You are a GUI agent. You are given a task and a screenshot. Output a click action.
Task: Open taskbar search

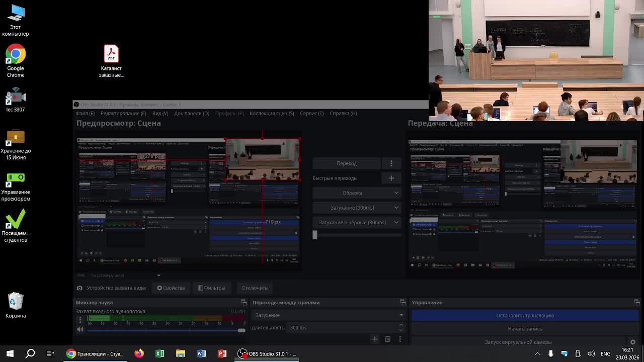tap(30, 353)
